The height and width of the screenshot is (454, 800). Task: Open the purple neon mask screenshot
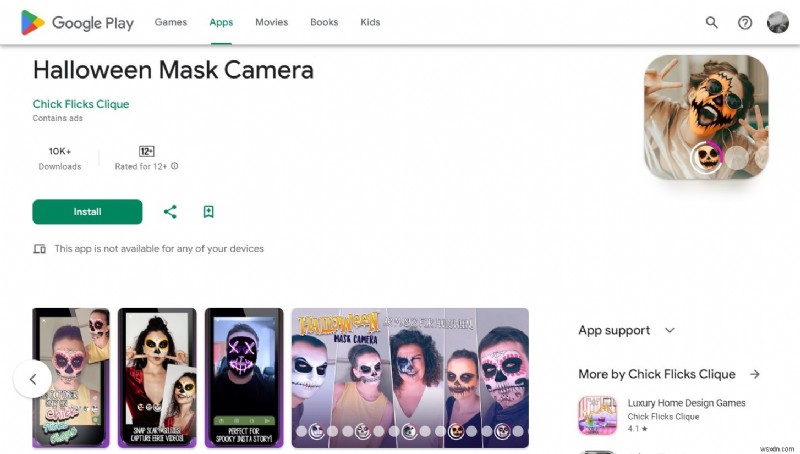(x=244, y=378)
